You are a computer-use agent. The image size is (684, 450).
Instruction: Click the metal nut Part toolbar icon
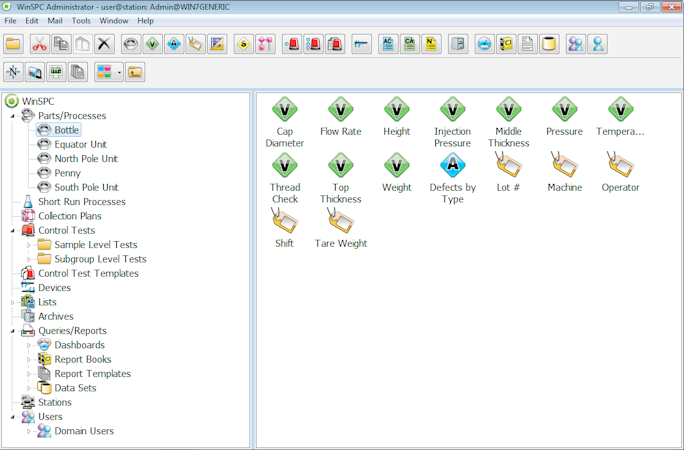tap(131, 44)
